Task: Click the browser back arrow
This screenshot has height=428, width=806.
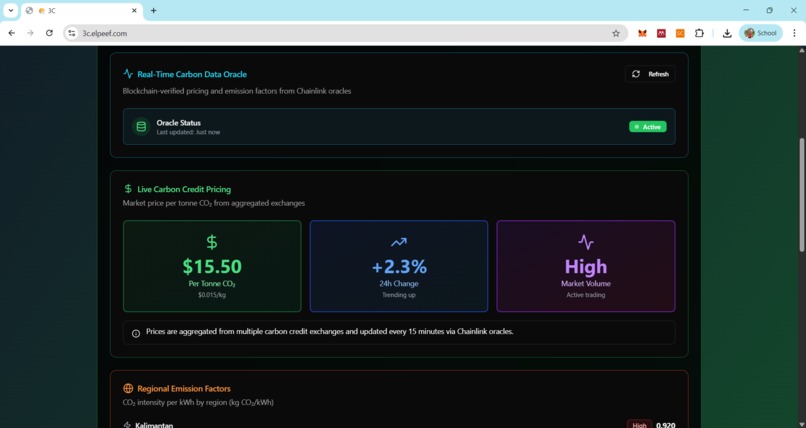Action: (x=11, y=33)
